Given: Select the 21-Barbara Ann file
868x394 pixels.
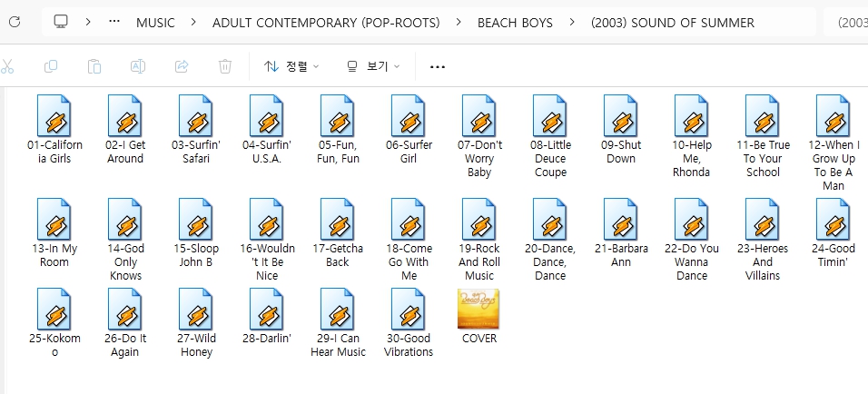Looking at the screenshot, I should click(621, 233).
